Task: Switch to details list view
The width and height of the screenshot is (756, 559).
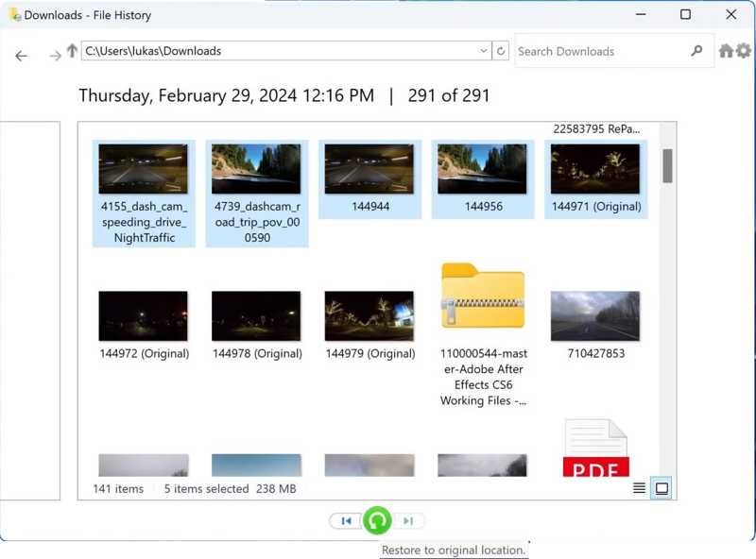Action: (639, 488)
